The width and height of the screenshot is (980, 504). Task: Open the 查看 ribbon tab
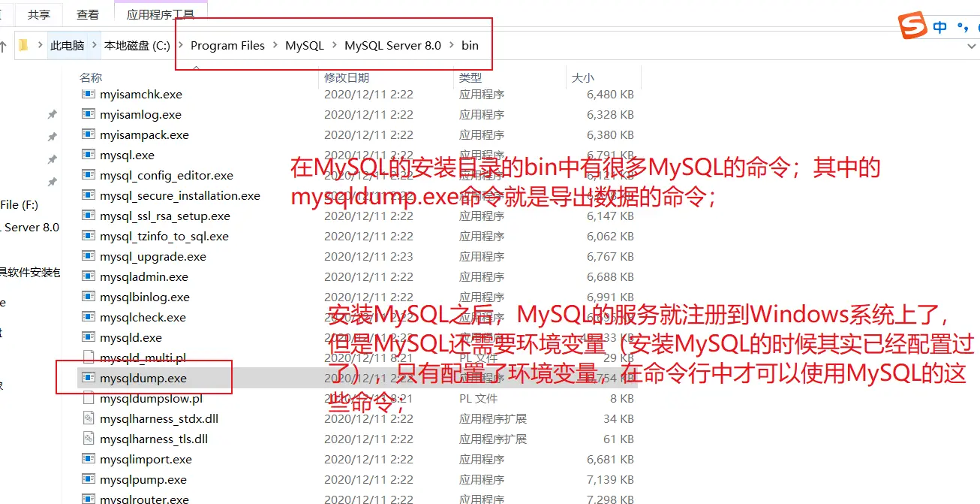click(87, 14)
